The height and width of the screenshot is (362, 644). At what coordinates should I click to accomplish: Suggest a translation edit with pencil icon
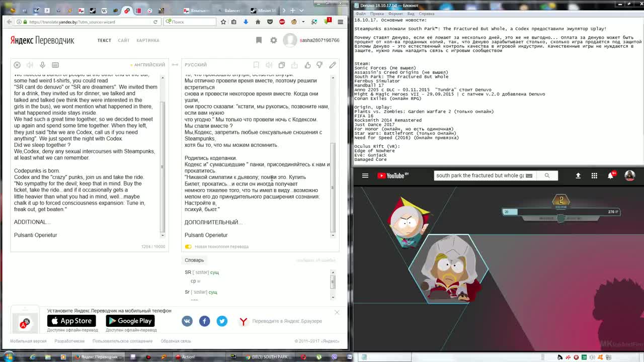333,65
